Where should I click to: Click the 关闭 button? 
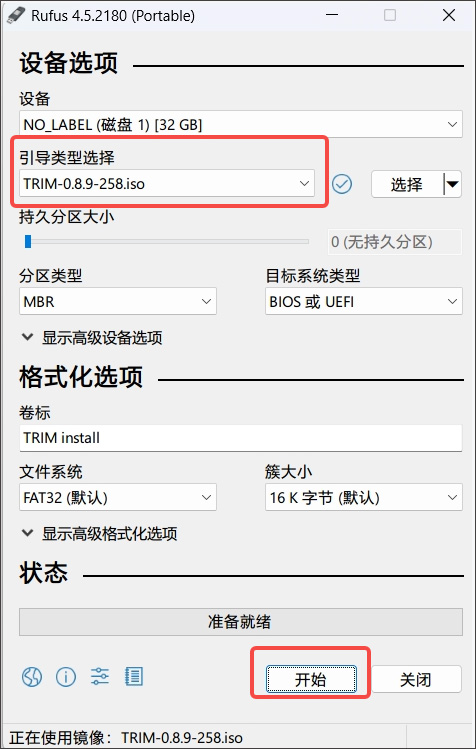(x=416, y=679)
